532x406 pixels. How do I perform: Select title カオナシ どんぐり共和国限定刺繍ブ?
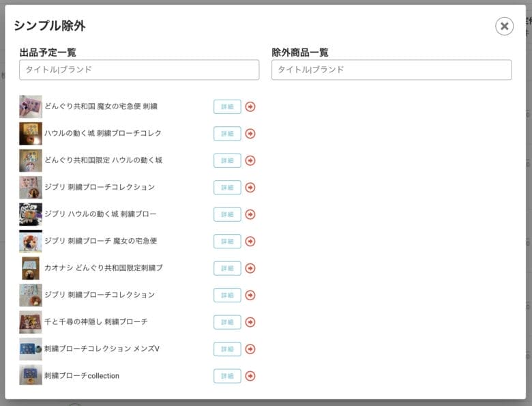point(104,267)
